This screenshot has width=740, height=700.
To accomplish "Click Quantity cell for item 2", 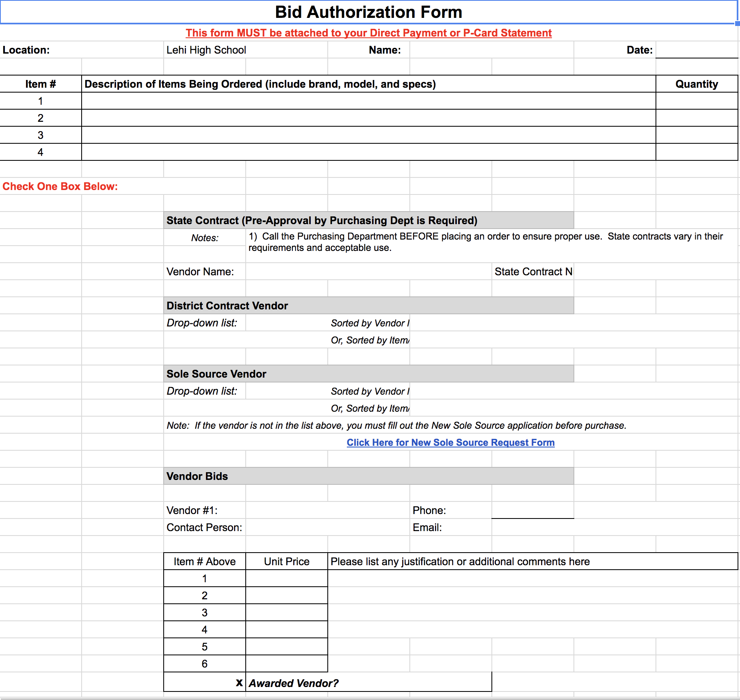I will tap(697, 118).
